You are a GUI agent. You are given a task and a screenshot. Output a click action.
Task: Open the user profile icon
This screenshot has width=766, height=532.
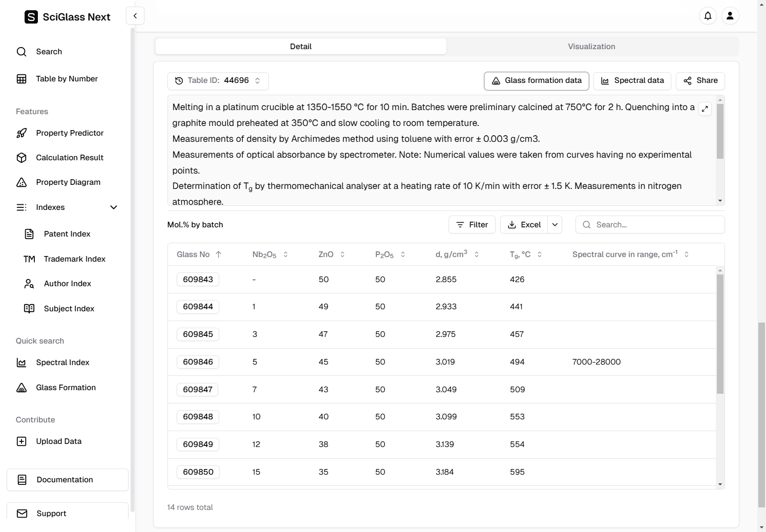coord(730,16)
